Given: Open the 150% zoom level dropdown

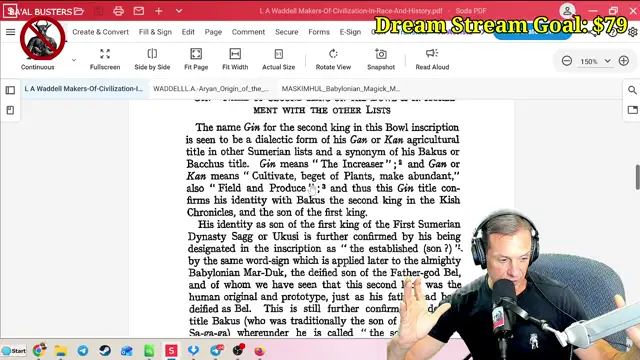Looking at the screenshot, I should coord(607,61).
